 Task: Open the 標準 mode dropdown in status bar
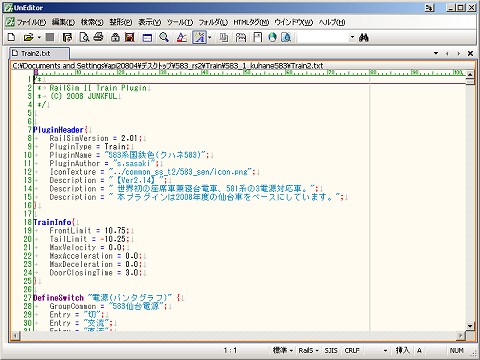(x=283, y=350)
